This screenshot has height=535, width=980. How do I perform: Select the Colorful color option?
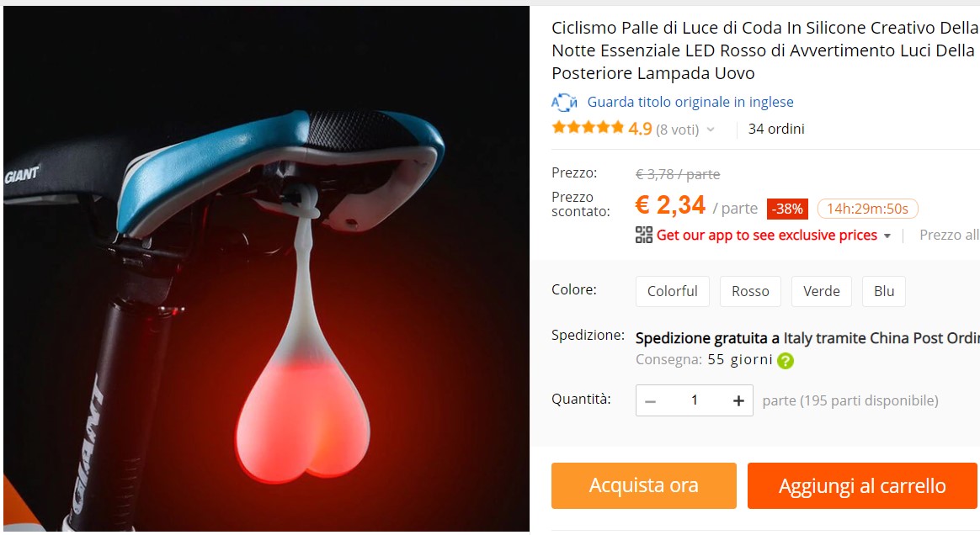click(673, 292)
